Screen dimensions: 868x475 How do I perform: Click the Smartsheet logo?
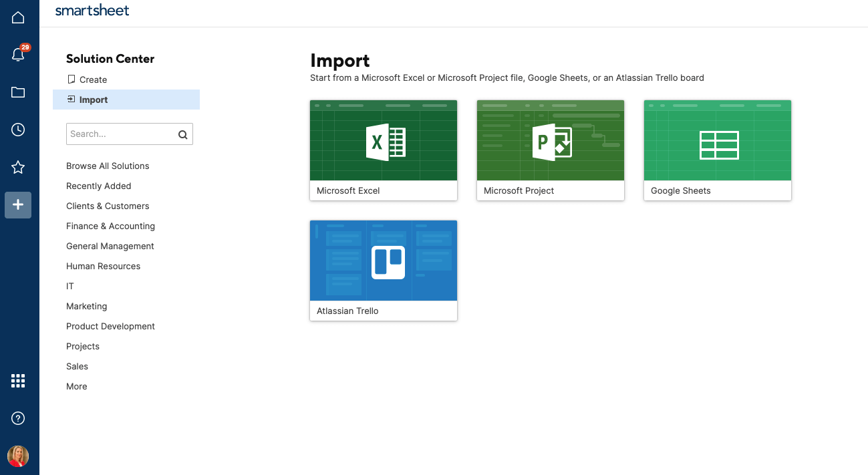point(92,10)
